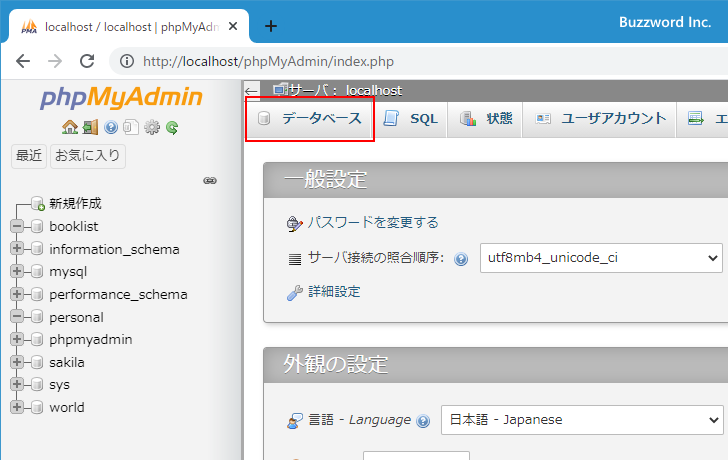Click help icon beside サーバ接続の照合順序 label
This screenshot has width=728, height=460.
click(461, 259)
